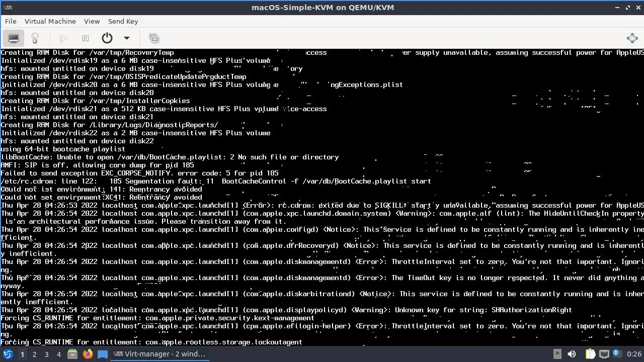Open the clipboard manager tray icon
Viewport: 644px width, 362px height.
[591, 354]
